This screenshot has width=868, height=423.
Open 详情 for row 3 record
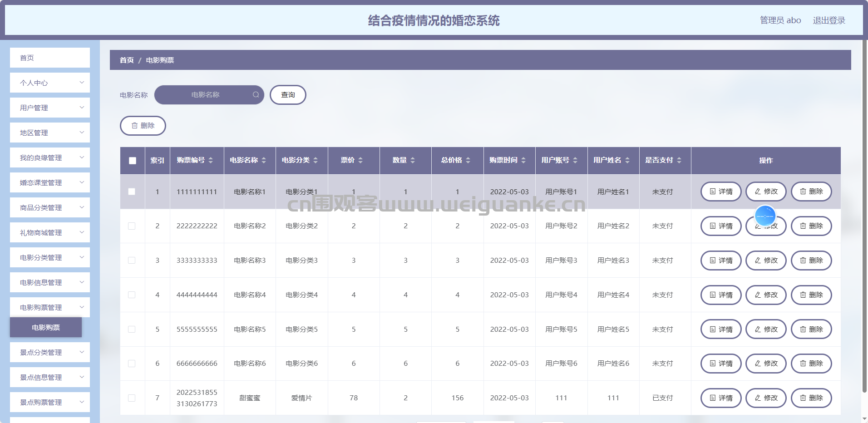721,261
